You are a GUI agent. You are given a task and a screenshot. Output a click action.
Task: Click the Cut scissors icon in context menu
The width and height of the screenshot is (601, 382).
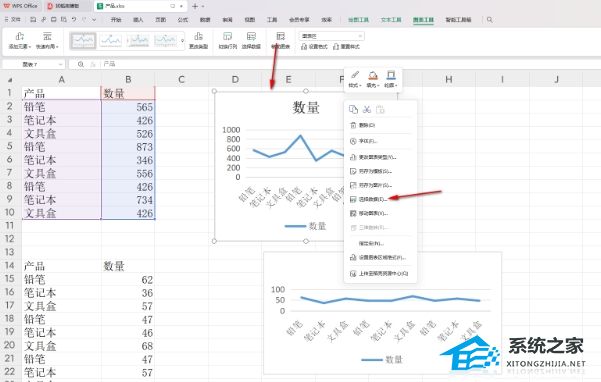coord(367,110)
